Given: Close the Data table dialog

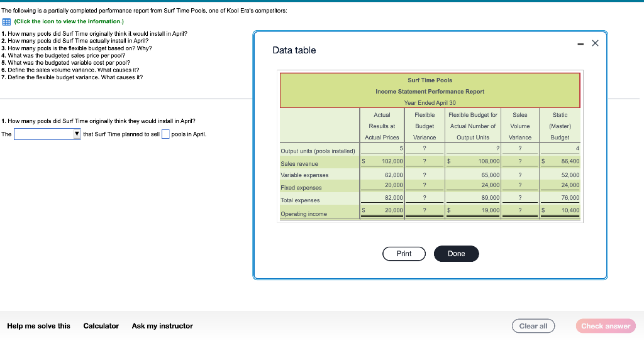Looking at the screenshot, I should [595, 43].
